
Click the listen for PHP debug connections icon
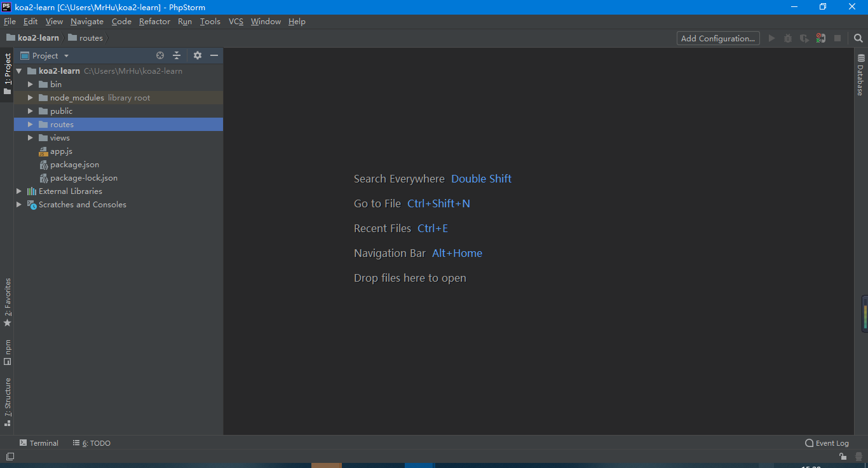tap(821, 38)
